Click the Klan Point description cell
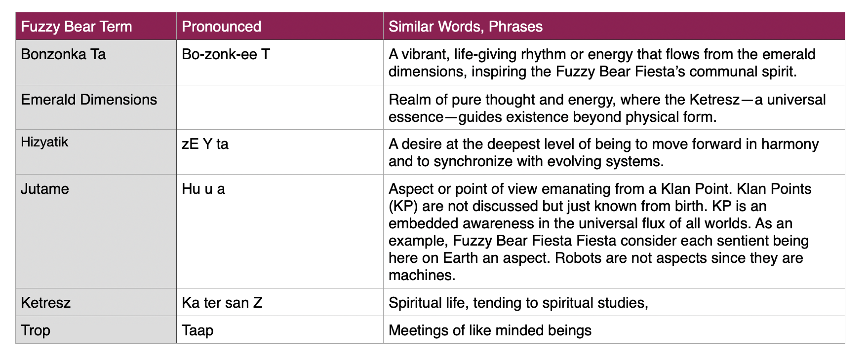868x359 pixels. pos(600,232)
